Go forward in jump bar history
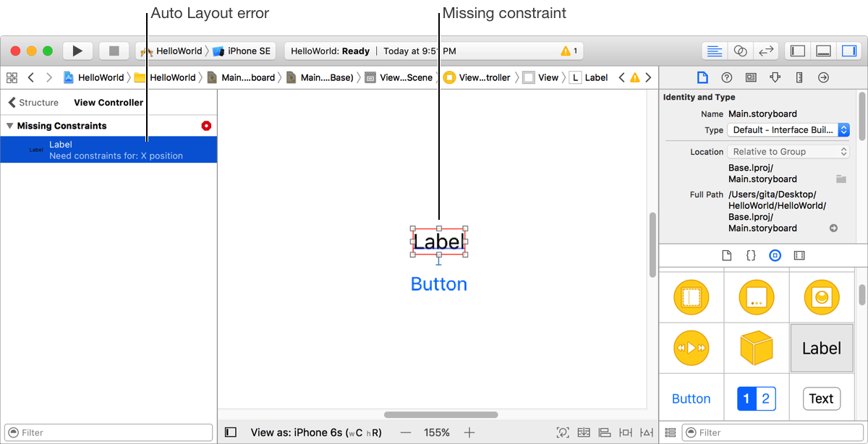Image resolution: width=868 pixels, height=444 pixels. point(49,77)
